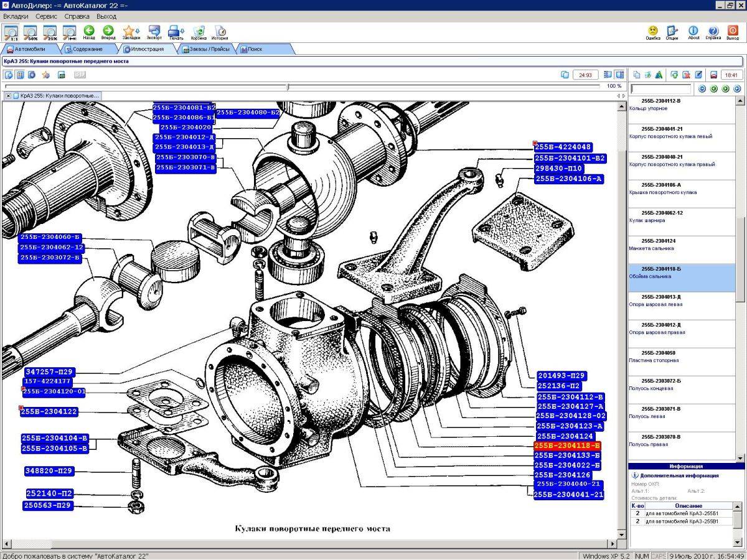
Task: Click the star bookmark icon in illustration toolbar
Action: coord(45,75)
